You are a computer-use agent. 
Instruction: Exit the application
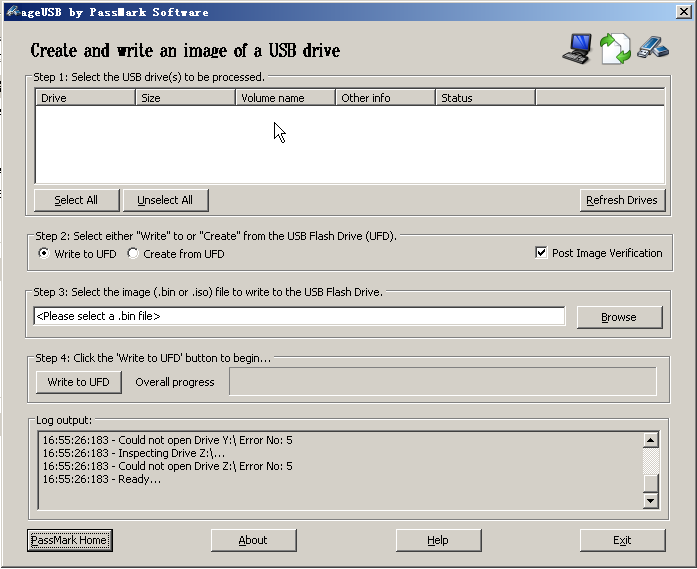[622, 540]
